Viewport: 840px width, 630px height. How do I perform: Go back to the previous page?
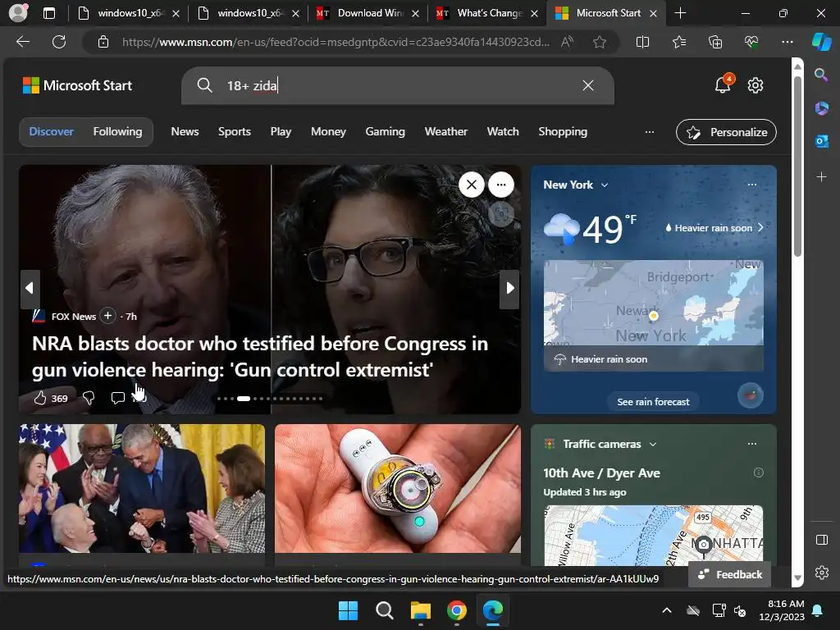pos(23,42)
